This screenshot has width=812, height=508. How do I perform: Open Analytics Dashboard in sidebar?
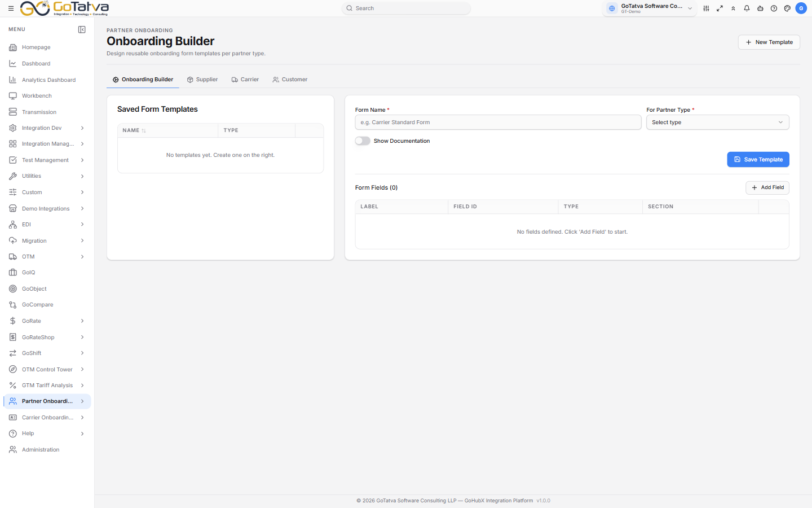point(47,80)
